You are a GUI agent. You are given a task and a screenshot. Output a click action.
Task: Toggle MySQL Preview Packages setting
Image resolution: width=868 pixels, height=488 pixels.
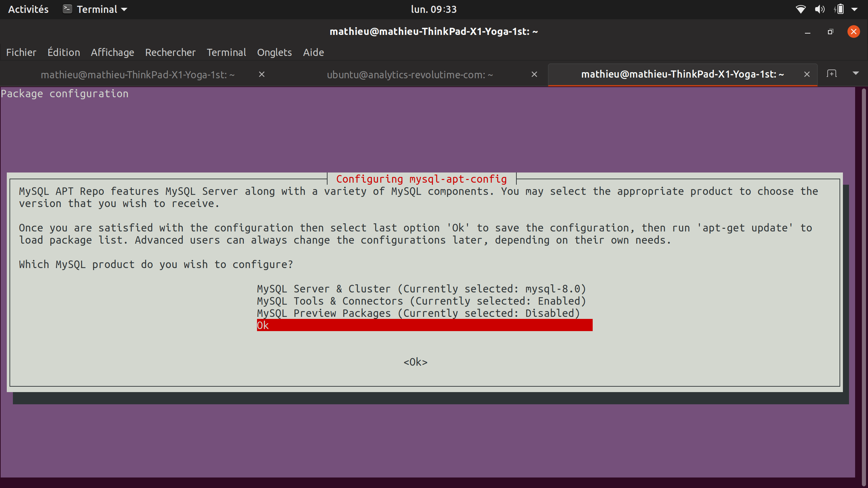pyautogui.click(x=417, y=313)
